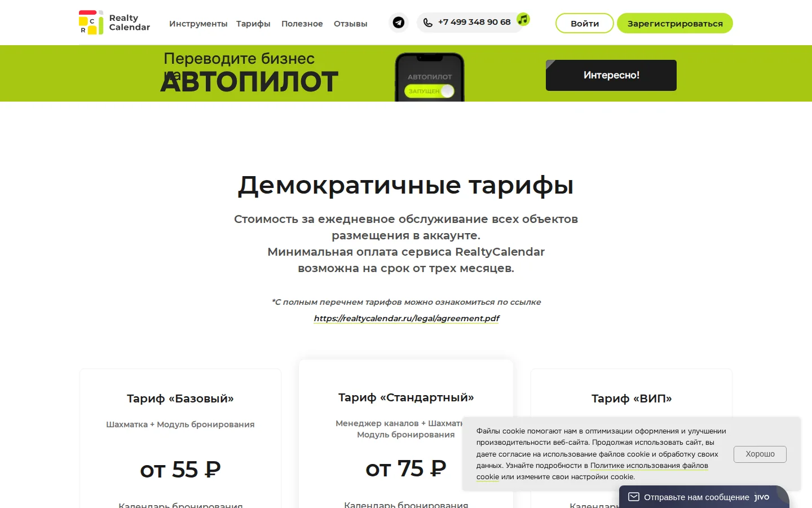Open the Telegram channel icon
The width and height of the screenshot is (812, 508).
tap(399, 23)
